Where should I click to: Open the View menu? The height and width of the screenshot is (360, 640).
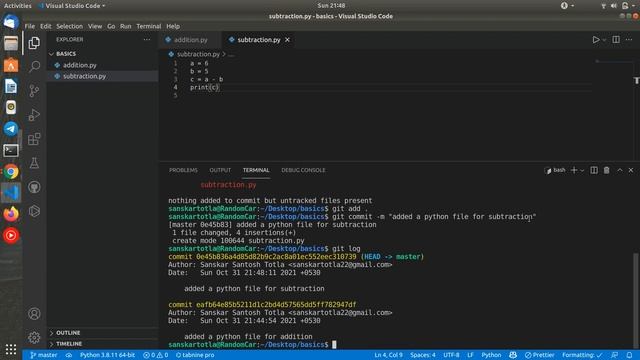click(95, 26)
